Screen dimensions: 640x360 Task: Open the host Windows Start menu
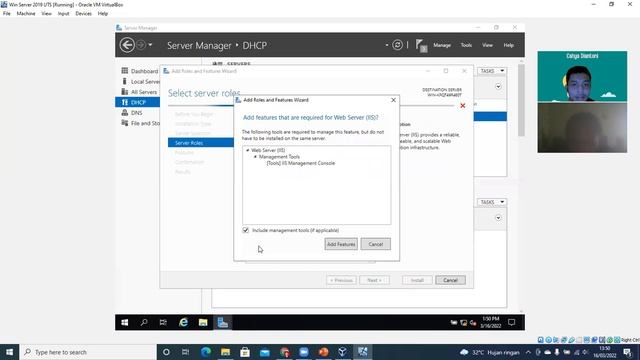click(9, 352)
